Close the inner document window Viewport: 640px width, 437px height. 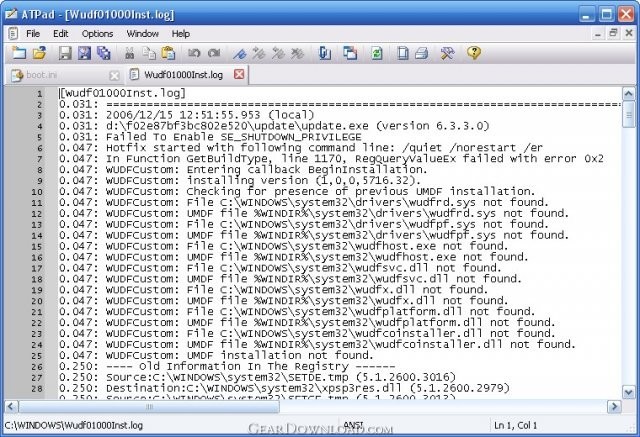click(629, 33)
